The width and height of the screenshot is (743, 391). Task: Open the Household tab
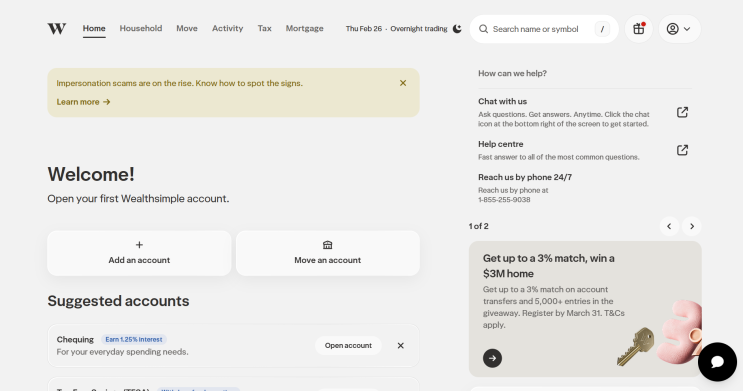pyautogui.click(x=141, y=28)
